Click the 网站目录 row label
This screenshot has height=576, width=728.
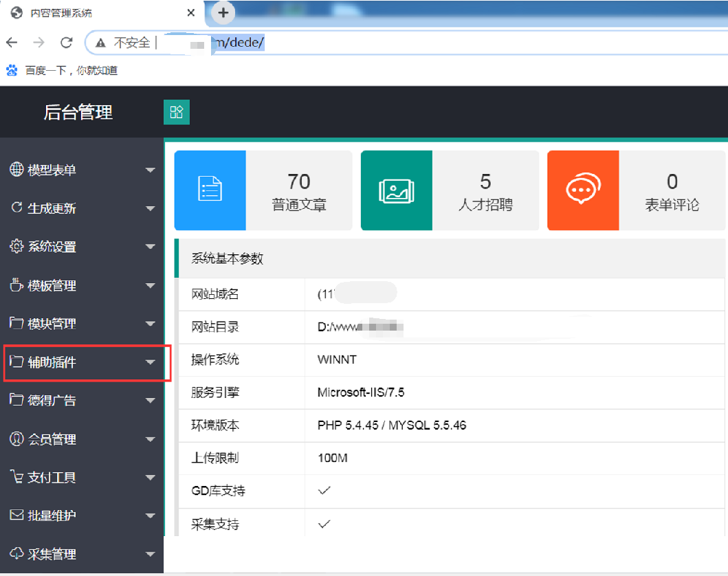click(215, 326)
